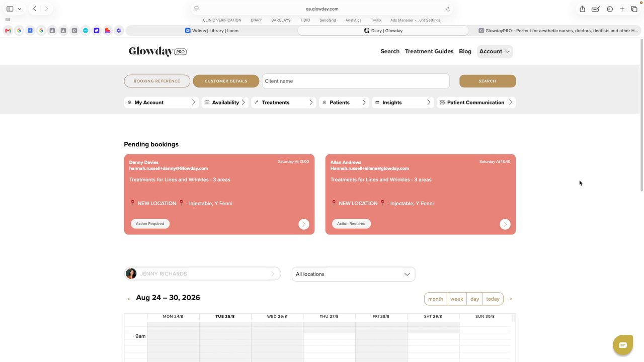
Task: Select Booking Reference search mode
Action: [157, 81]
